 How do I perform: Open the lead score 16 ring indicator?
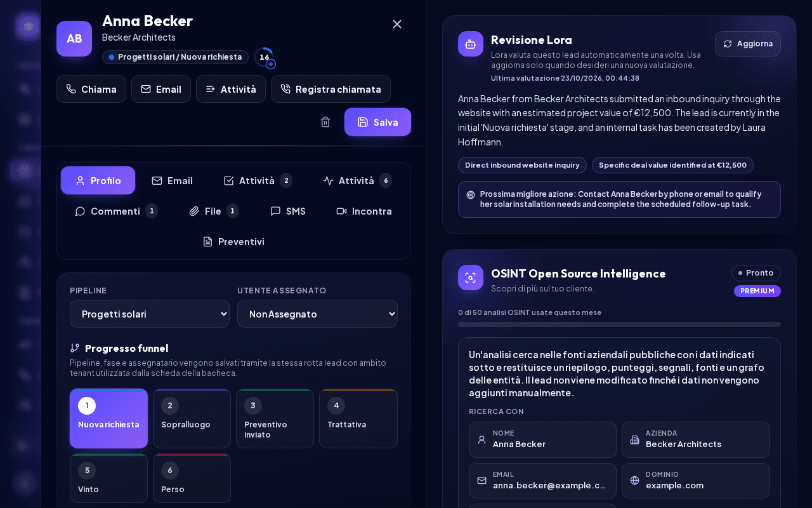265,57
